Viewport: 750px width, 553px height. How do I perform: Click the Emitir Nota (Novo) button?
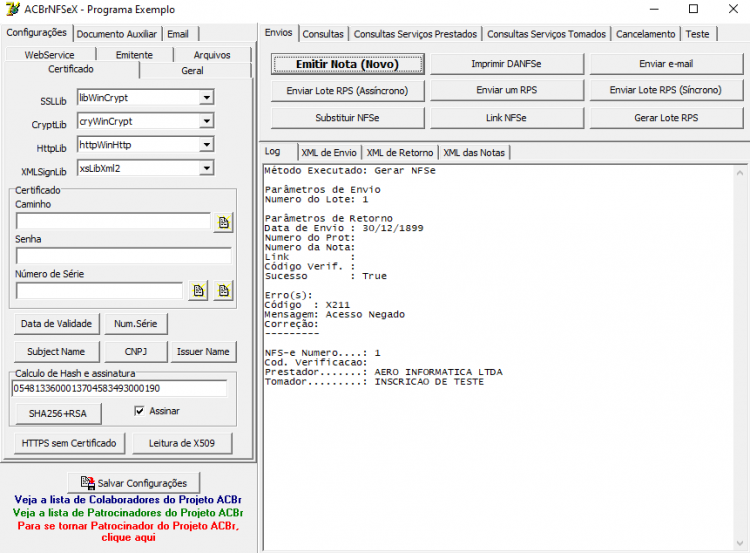347,64
